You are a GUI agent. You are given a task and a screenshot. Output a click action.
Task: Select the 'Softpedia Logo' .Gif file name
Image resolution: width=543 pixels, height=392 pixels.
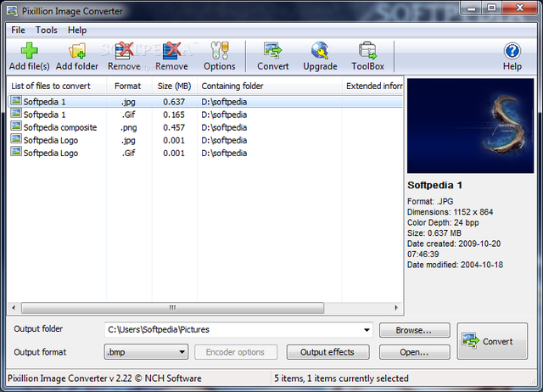point(51,153)
